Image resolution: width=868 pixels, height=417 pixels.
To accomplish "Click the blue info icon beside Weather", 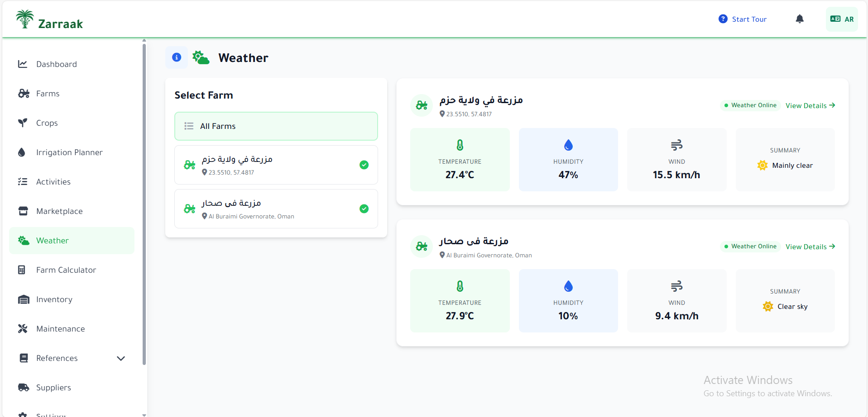I will pos(177,57).
